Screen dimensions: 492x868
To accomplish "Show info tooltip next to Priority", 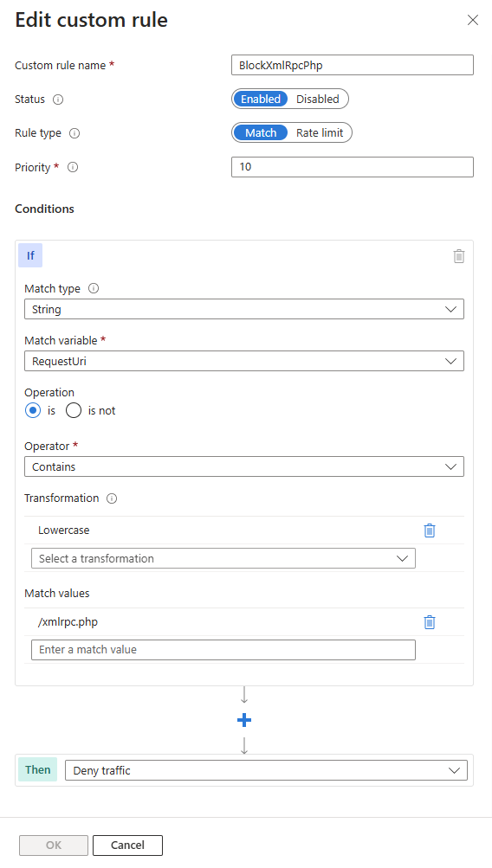I will pos(73,167).
